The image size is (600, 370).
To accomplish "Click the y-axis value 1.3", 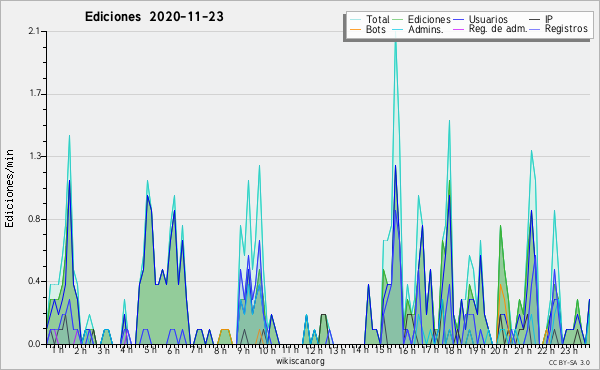I will tap(35, 156).
